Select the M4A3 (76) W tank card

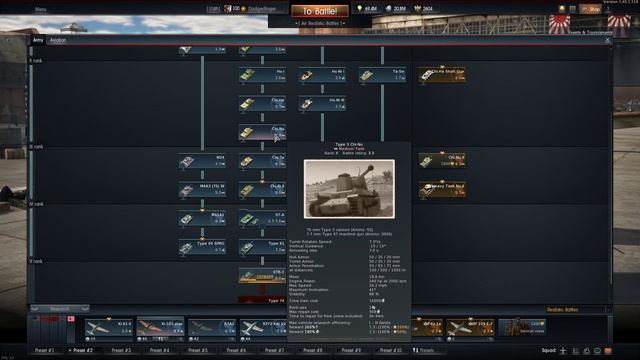[x=202, y=189]
